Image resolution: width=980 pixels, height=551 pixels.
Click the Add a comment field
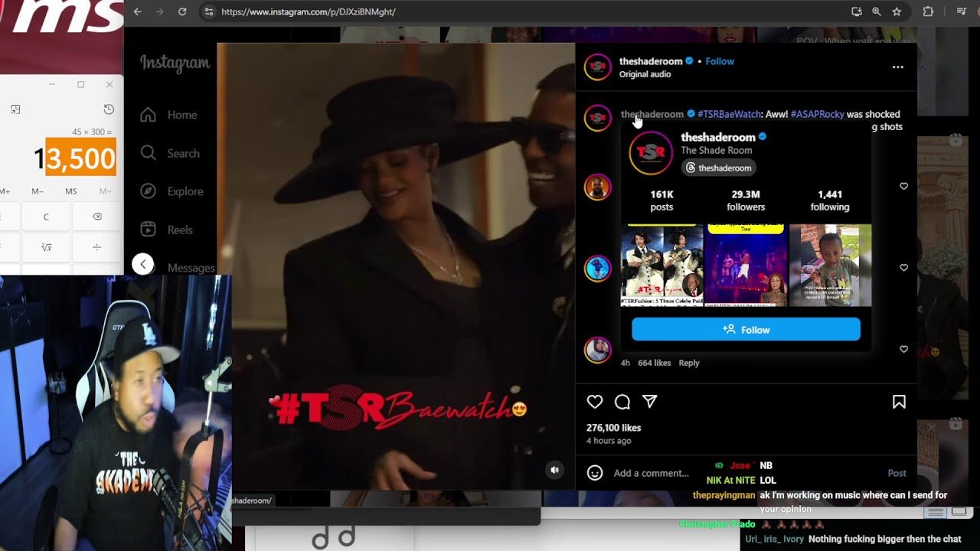(x=651, y=473)
